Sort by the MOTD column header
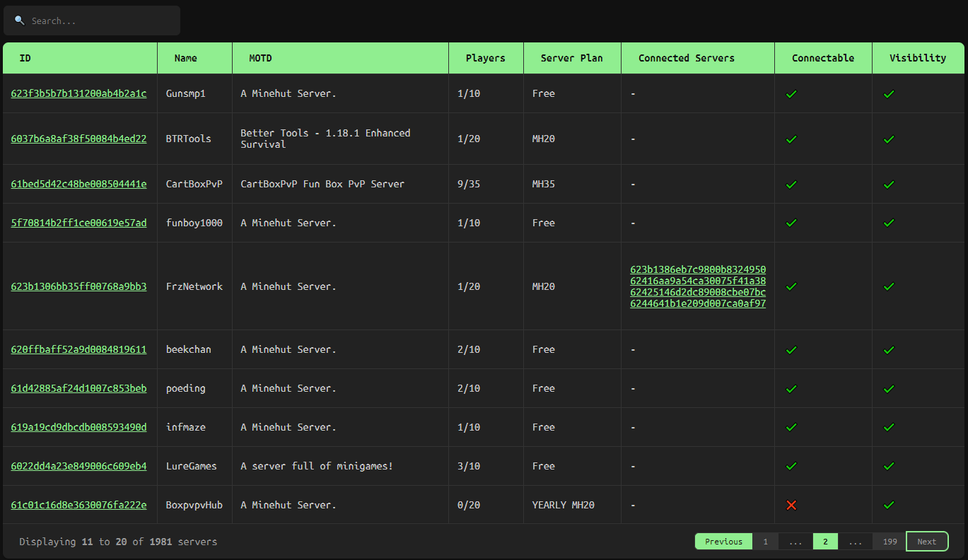The width and height of the screenshot is (968, 560). [340, 58]
